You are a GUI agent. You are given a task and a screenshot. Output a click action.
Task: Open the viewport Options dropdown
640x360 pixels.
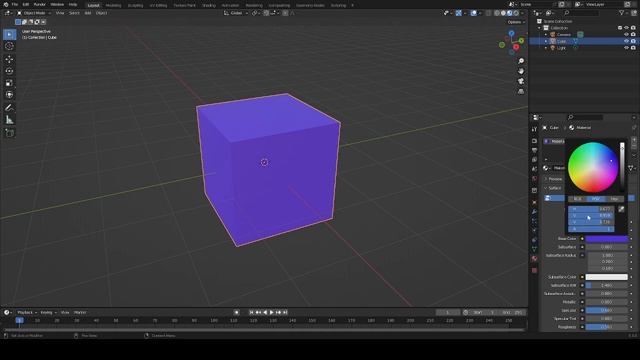516,22
